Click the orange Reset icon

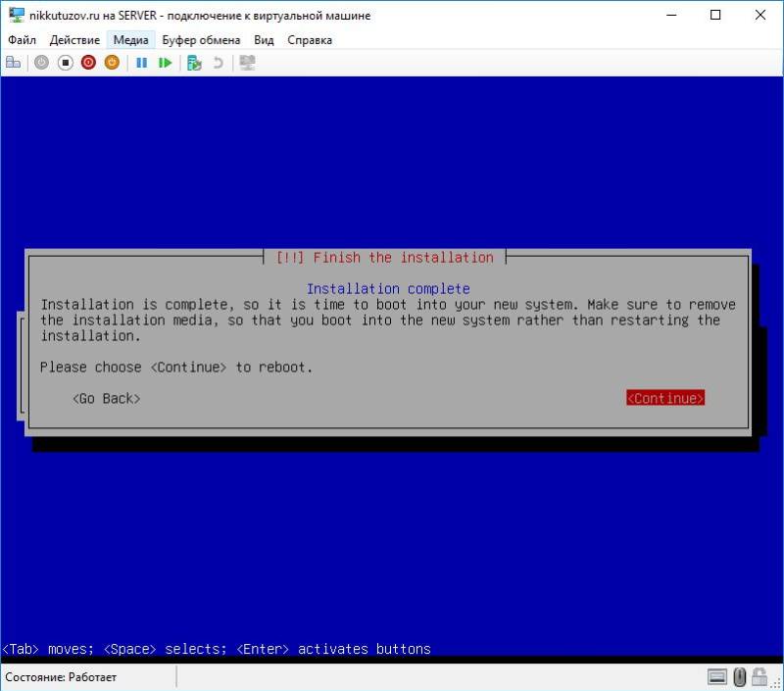pos(112,62)
